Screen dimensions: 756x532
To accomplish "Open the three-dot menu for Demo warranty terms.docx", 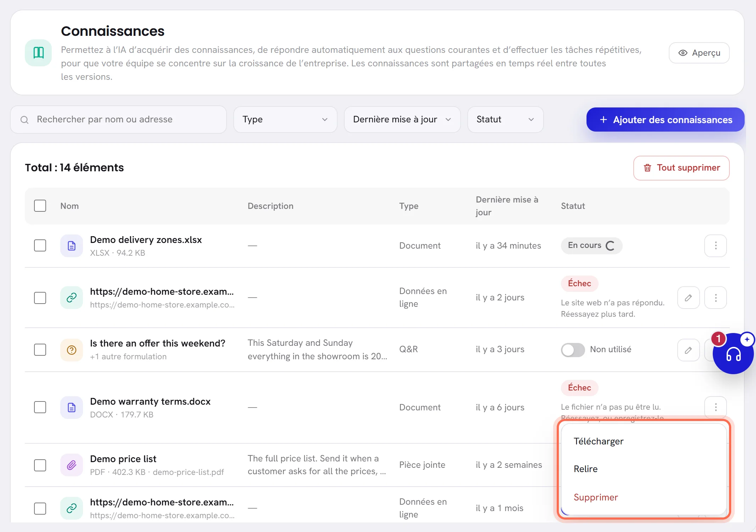I will (716, 407).
